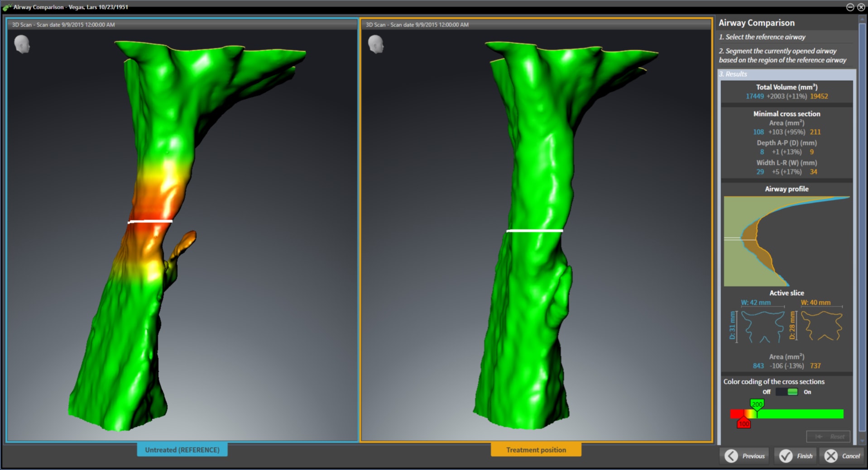The image size is (868, 470).
Task: Click head orientation icon in left viewer
Action: click(22, 44)
